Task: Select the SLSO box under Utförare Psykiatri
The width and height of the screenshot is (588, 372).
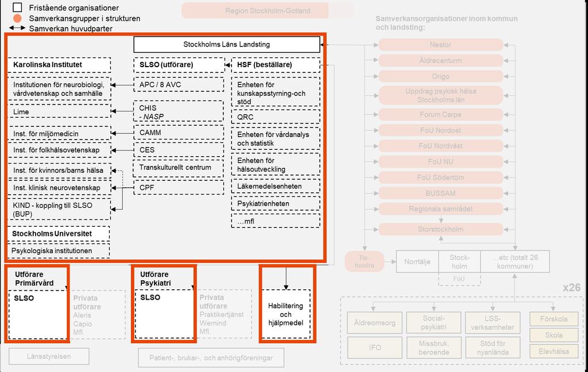Action: 164,314
